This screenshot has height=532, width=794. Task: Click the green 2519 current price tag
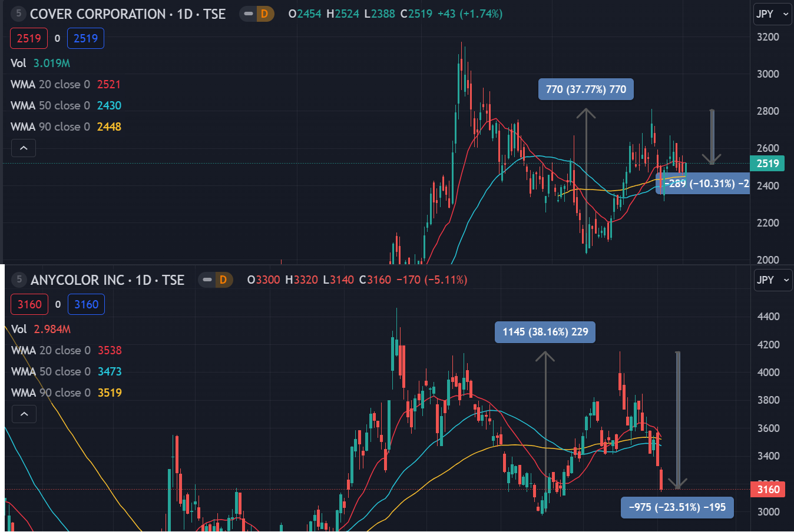coord(767,164)
